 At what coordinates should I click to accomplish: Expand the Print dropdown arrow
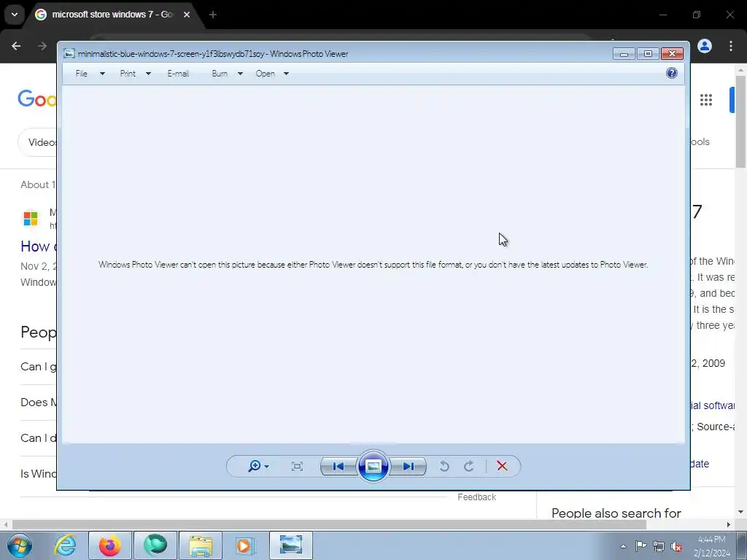coord(148,74)
